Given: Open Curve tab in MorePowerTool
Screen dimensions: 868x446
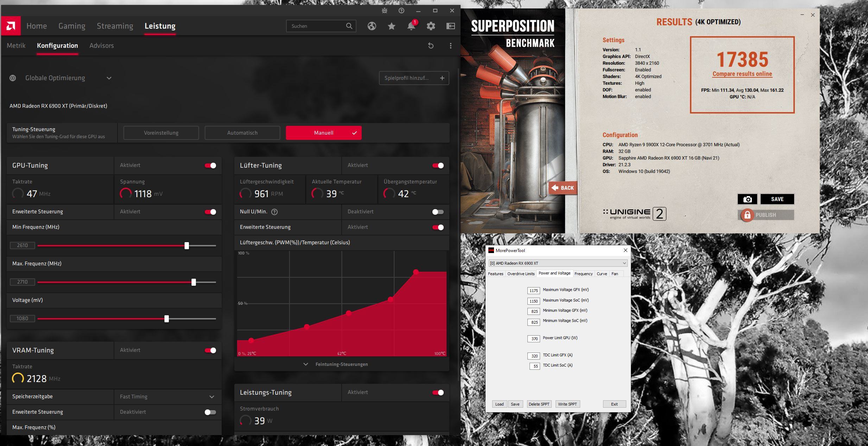Looking at the screenshot, I should pyautogui.click(x=602, y=274).
